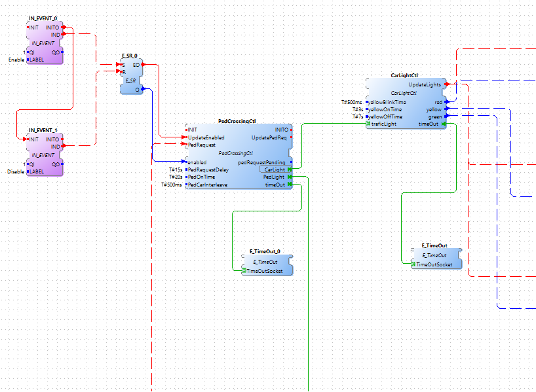Edit the T#20s PedOnTime value
The height and width of the screenshot is (392, 536).
coord(176,177)
